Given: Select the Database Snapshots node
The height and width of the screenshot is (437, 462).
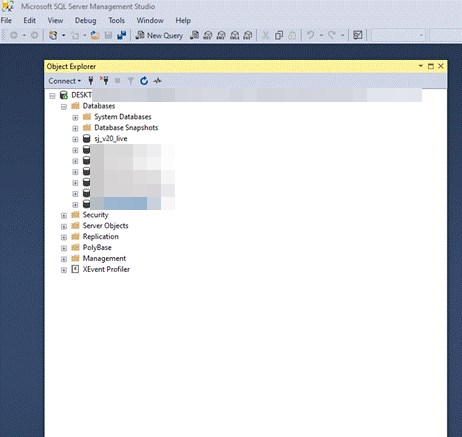Looking at the screenshot, I should pyautogui.click(x=126, y=128).
